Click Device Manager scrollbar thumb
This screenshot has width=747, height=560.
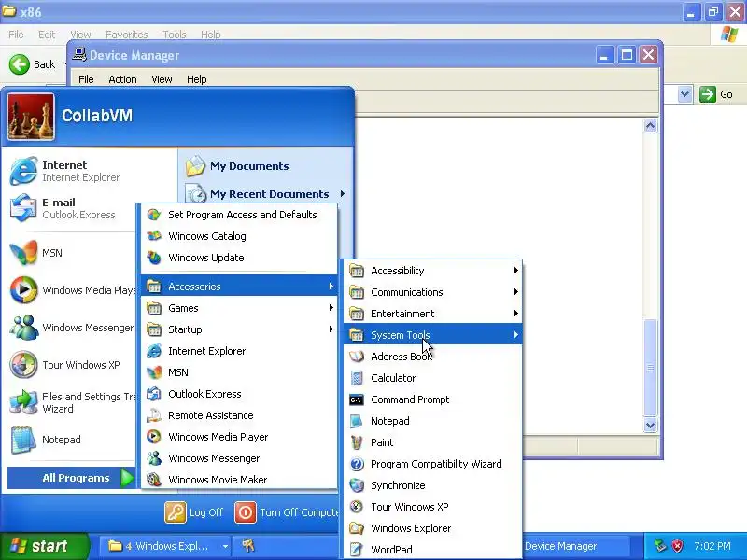(x=650, y=368)
